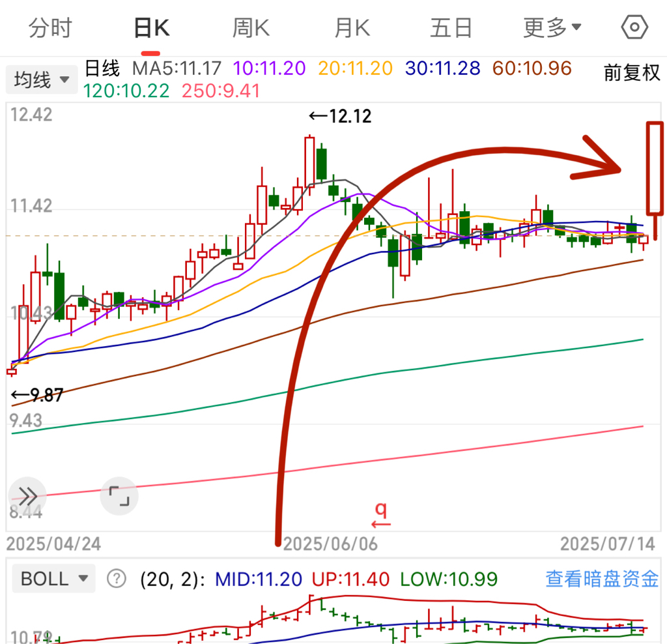Screen dimensions: 667x644
Task: Switch to 分时 tab
Action: (x=50, y=28)
